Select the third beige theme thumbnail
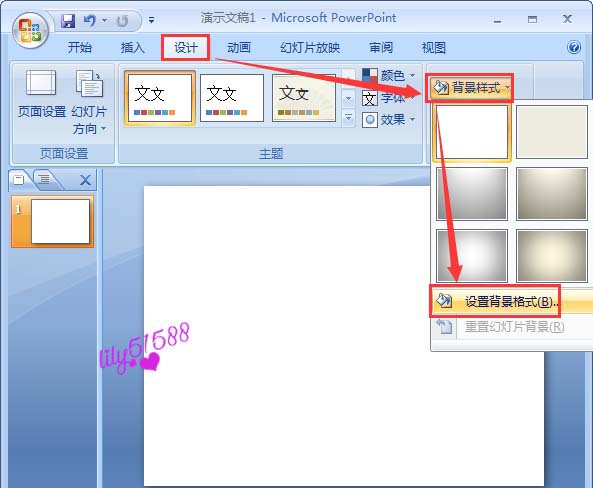The width and height of the screenshot is (593, 488). [x=304, y=98]
